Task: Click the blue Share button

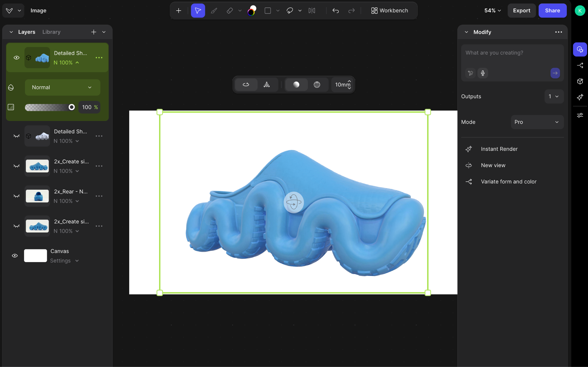Action: 552,11
